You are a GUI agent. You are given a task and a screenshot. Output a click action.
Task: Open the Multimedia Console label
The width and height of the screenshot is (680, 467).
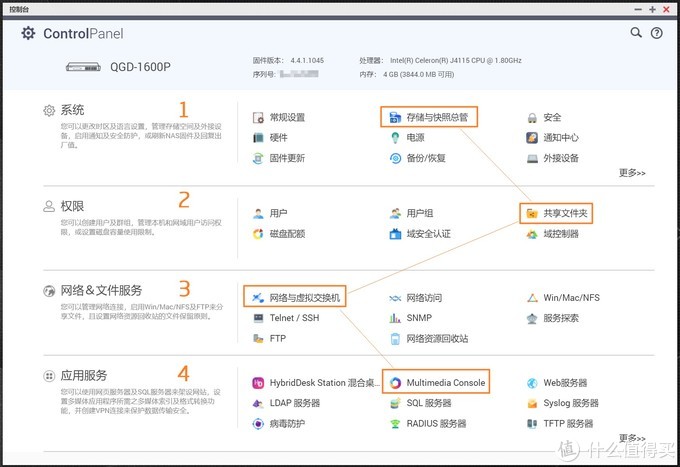pos(446,382)
